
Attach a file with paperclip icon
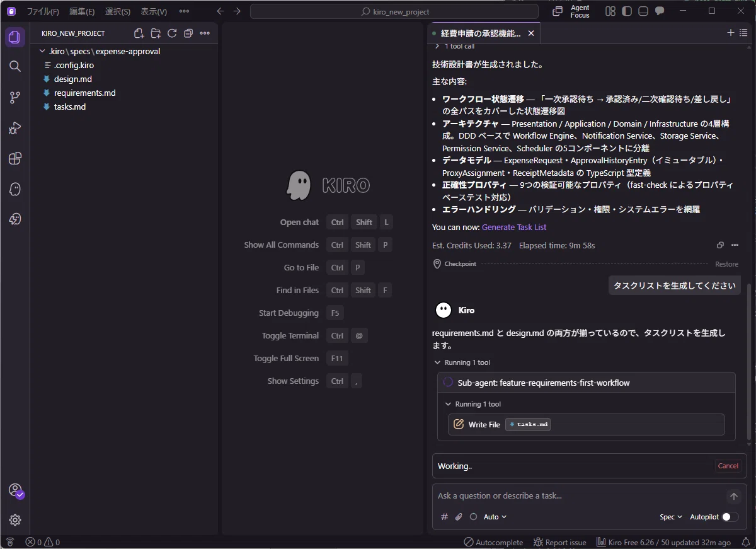tap(459, 517)
